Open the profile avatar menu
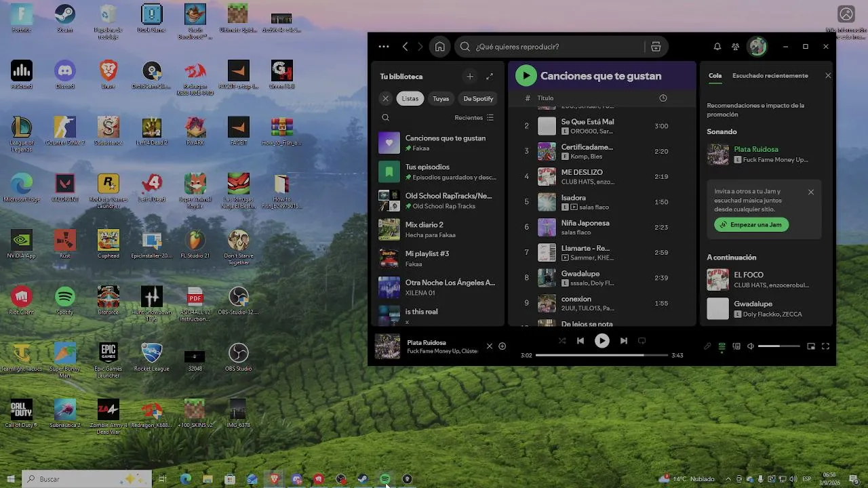Screen dimensions: 868x488 tap(757, 47)
